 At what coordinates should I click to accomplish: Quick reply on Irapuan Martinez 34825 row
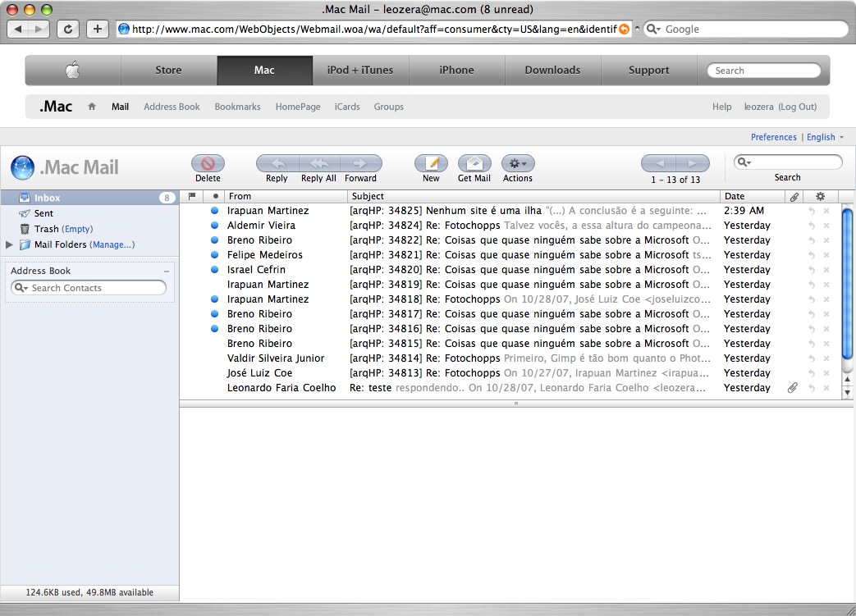coord(812,211)
